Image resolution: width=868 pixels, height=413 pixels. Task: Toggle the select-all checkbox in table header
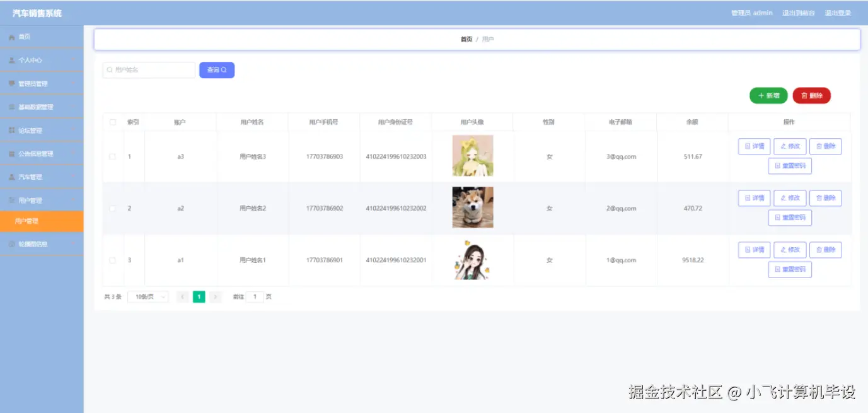click(x=113, y=122)
